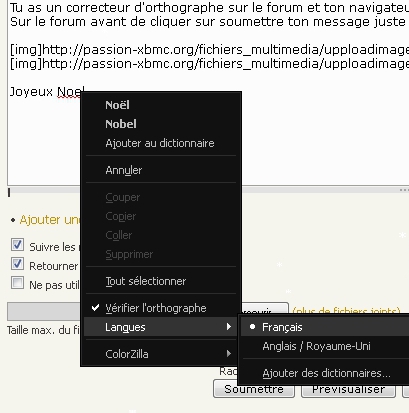Open Ajouter des dictionnaires…
This screenshot has width=409, height=413.
(x=325, y=373)
